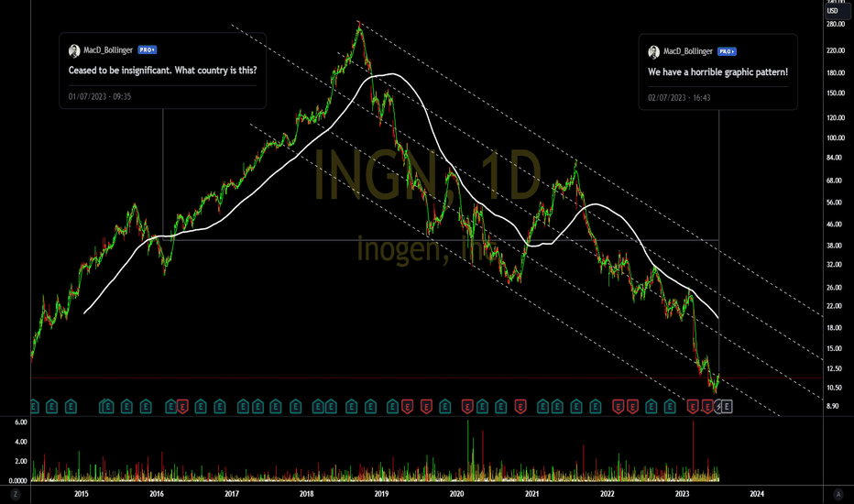
Task: Click the red earnings marker under the 2020 volume spike
Action: (466, 407)
